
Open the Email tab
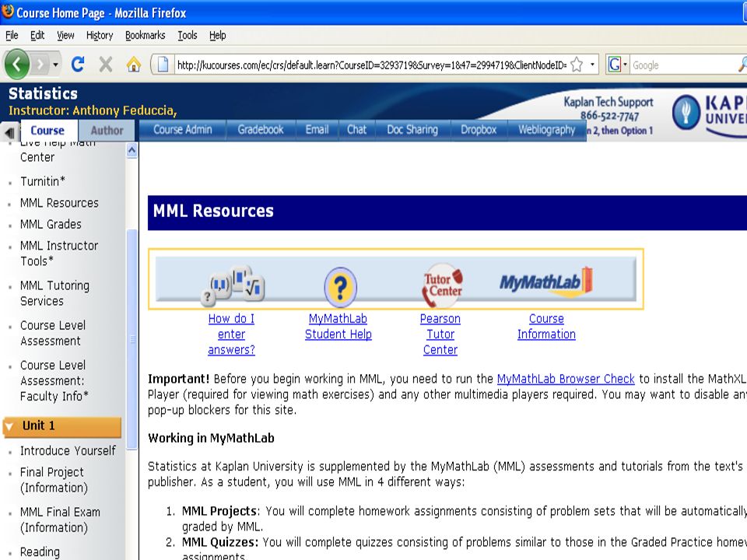(x=317, y=130)
